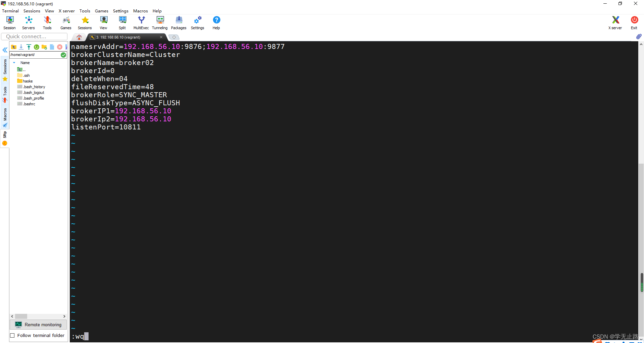Select the .ssh folder

pyautogui.click(x=23, y=75)
